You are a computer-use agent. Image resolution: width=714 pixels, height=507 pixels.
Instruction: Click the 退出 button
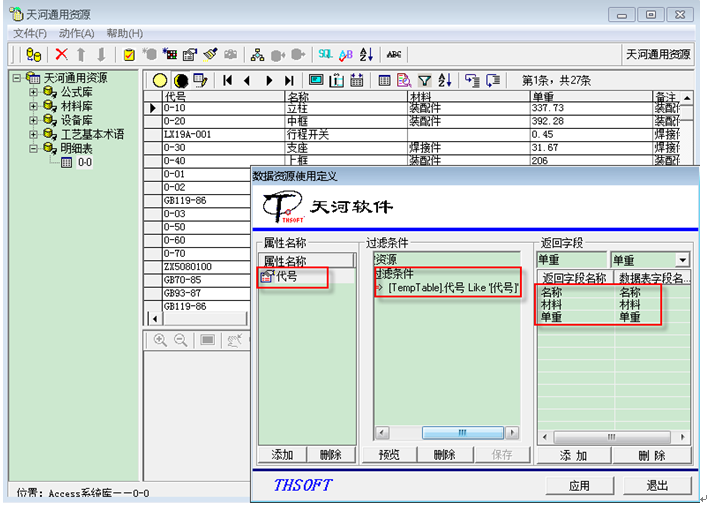tap(657, 486)
